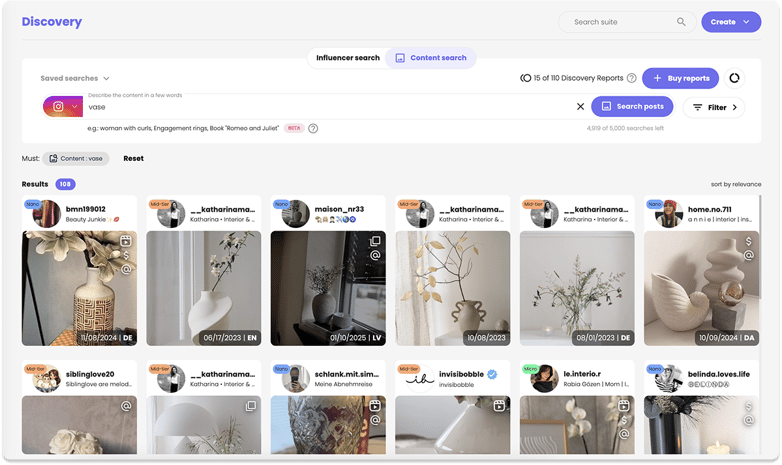Click the mention icon on belinda.loves.life post
This screenshot has height=465, width=782.
pos(749,420)
